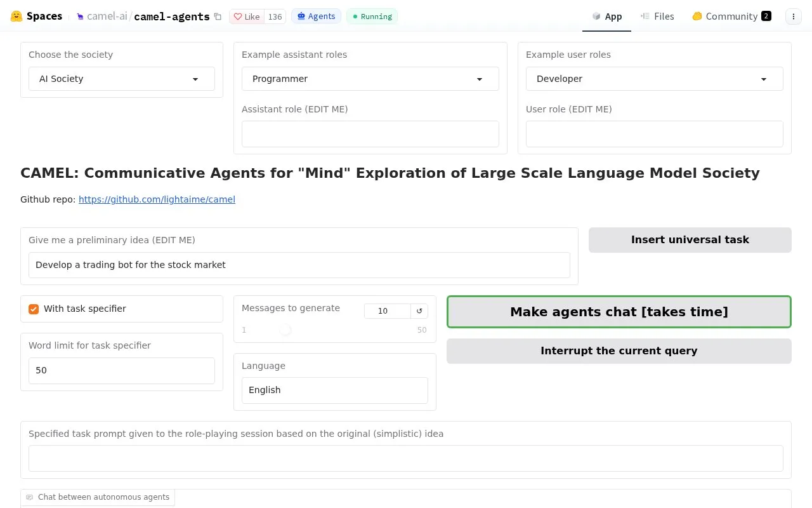Click the Assistant role input field
Image resolution: width=812 pixels, height=508 pixels.
(370, 134)
